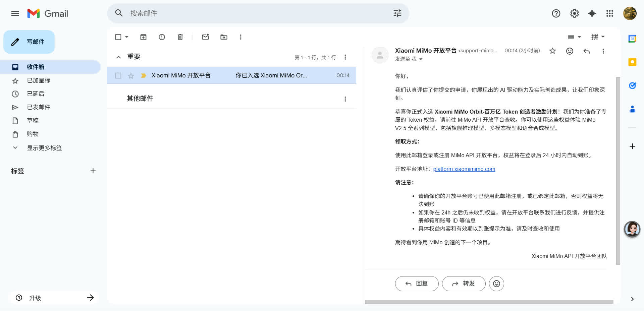Open Google Calendar side panel

pyautogui.click(x=632, y=39)
